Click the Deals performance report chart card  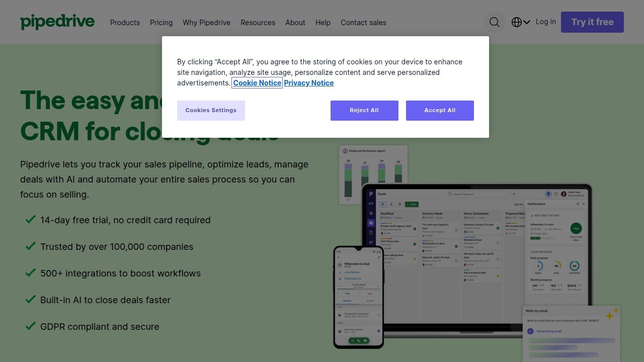tap(373, 175)
